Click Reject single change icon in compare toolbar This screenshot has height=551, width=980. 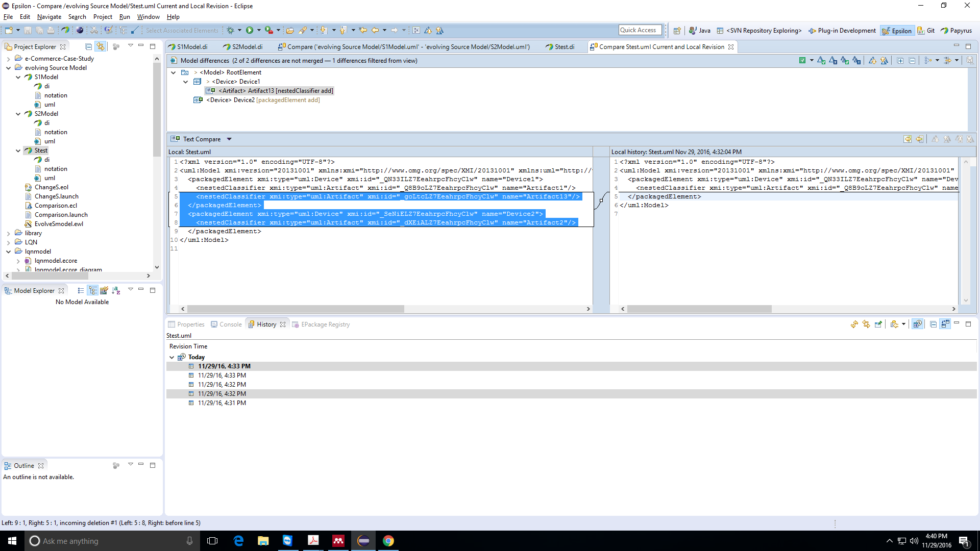tap(833, 61)
